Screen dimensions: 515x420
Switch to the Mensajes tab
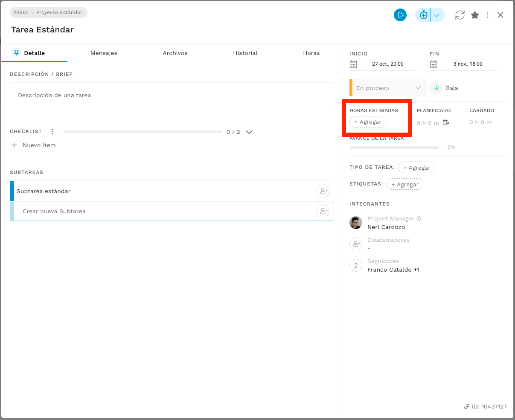tap(104, 53)
